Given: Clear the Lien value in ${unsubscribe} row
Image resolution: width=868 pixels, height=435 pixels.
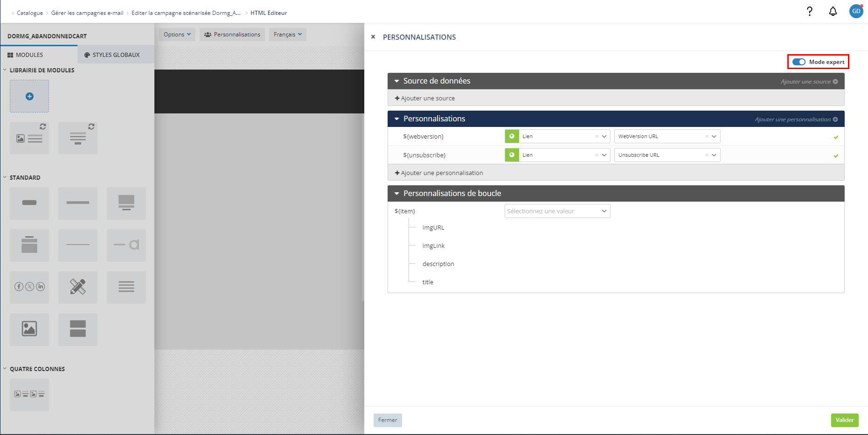Looking at the screenshot, I should tap(597, 155).
